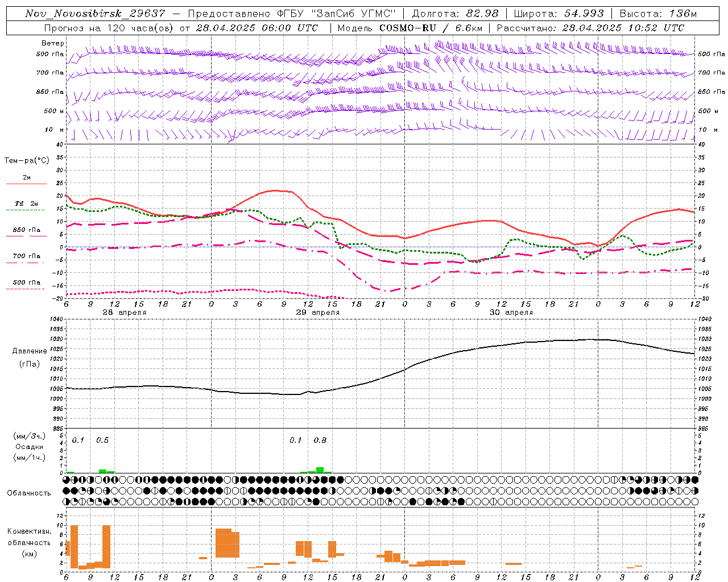Click the Рассчитано: 28.04.2025 10:52 UTC text
Screen dimensions: 728x582
[x=590, y=28]
